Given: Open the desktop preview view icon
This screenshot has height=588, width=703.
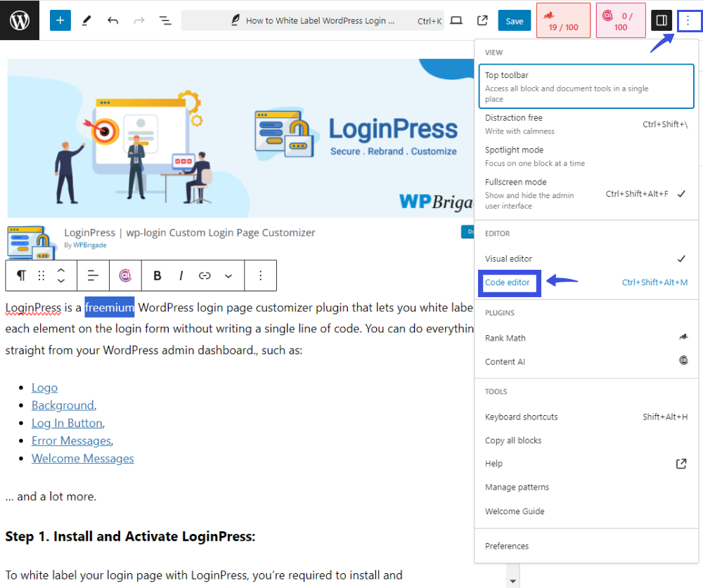Looking at the screenshot, I should pyautogui.click(x=456, y=20).
